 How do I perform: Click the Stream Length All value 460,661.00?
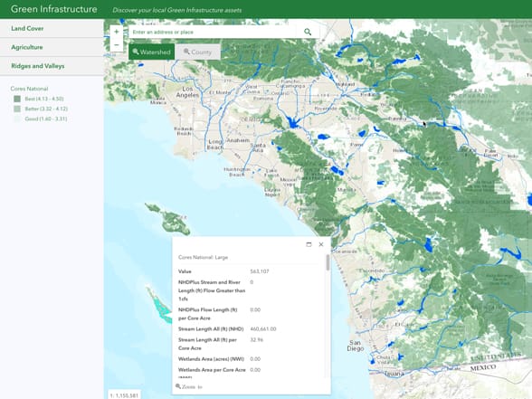point(263,329)
